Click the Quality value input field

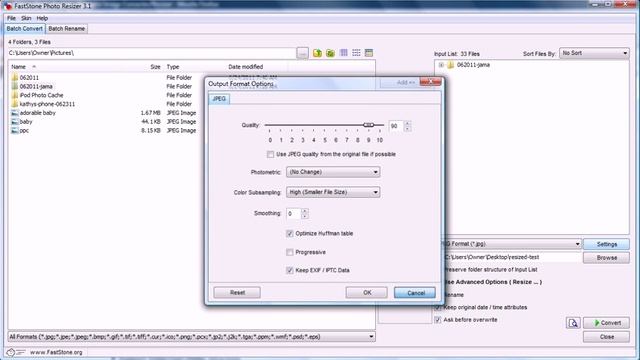(x=396, y=126)
